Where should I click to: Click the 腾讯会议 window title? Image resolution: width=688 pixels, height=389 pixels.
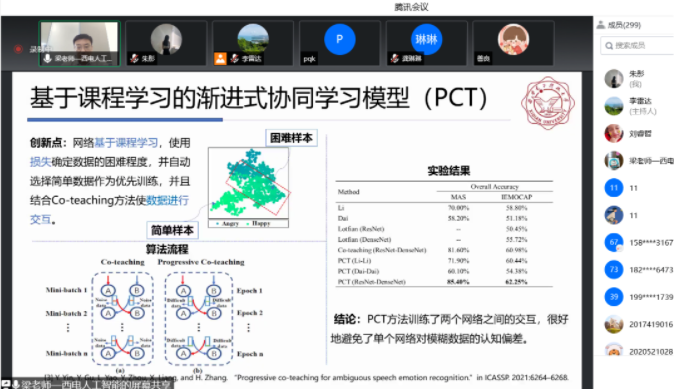click(411, 7)
